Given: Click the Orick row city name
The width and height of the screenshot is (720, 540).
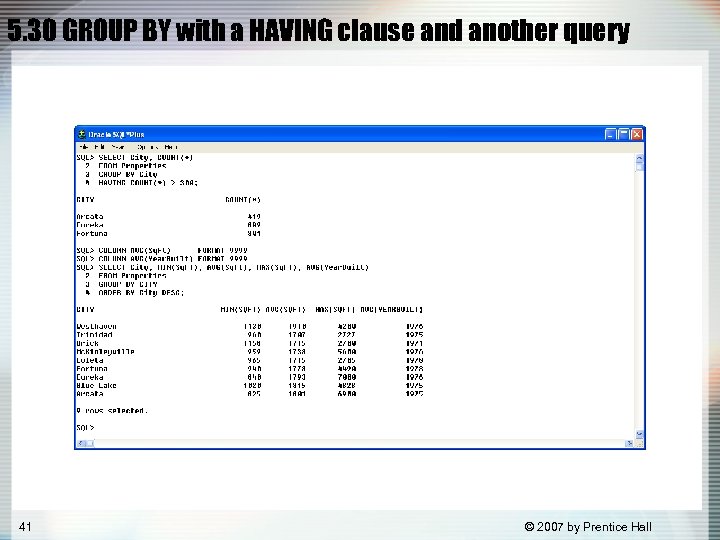Looking at the screenshot, I should tap(87, 343).
